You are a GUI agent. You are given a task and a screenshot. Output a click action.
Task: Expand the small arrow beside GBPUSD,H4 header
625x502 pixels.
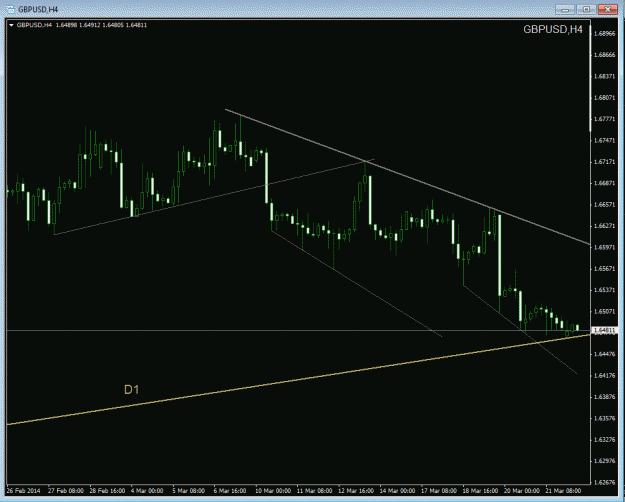pos(11,25)
